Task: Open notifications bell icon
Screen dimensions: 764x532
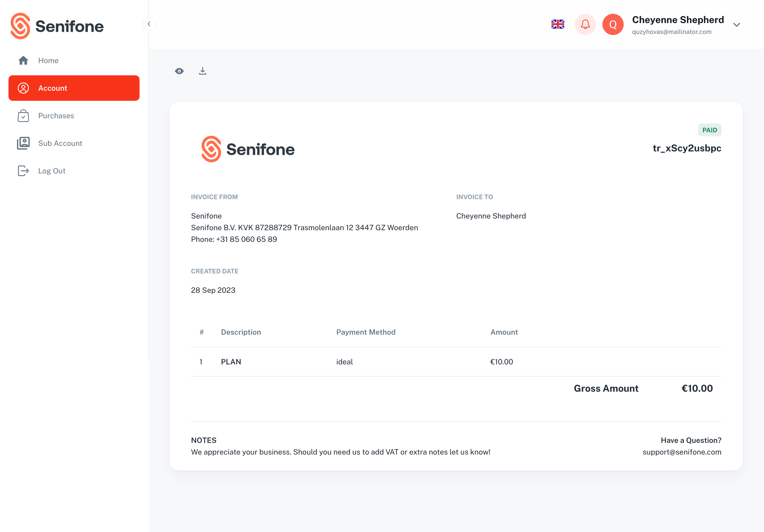Action: click(x=585, y=24)
